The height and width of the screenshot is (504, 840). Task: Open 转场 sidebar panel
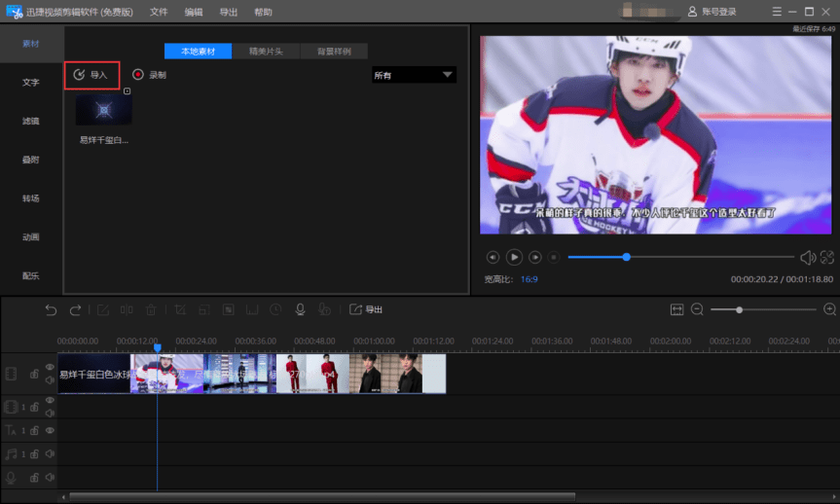31,198
